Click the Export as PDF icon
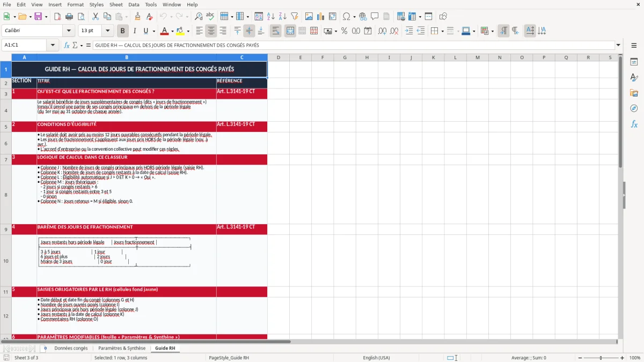644x362 pixels. click(57, 17)
